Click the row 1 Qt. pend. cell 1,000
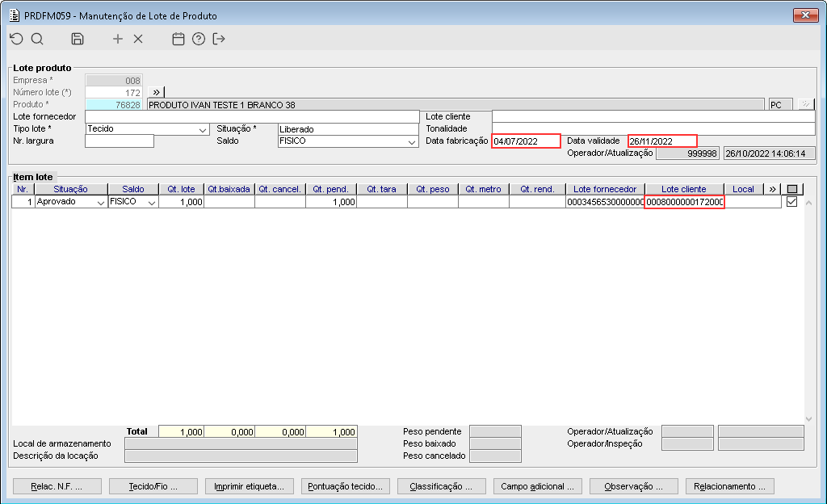The image size is (827, 504). (330, 202)
